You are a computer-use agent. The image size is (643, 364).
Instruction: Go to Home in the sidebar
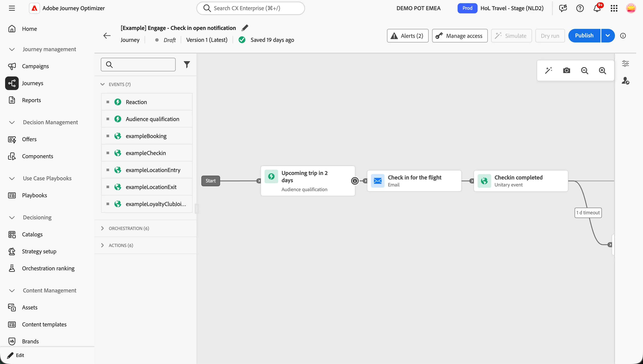(29, 29)
